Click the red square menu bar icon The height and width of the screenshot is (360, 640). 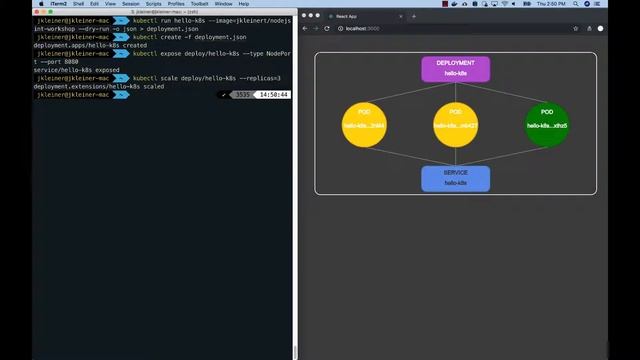tap(445, 4)
